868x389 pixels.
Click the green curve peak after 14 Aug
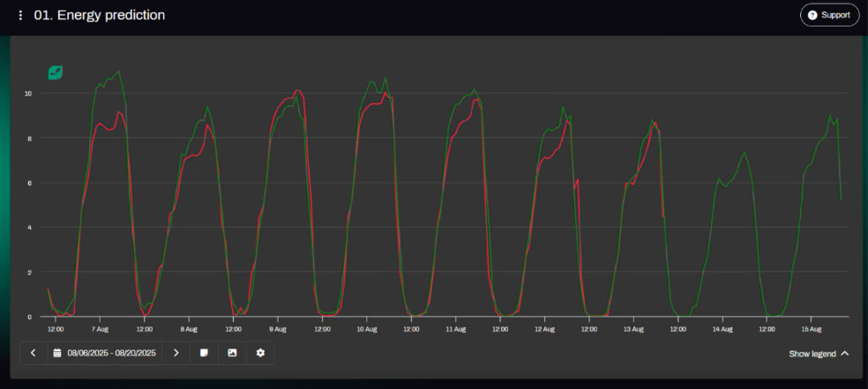coord(745,152)
